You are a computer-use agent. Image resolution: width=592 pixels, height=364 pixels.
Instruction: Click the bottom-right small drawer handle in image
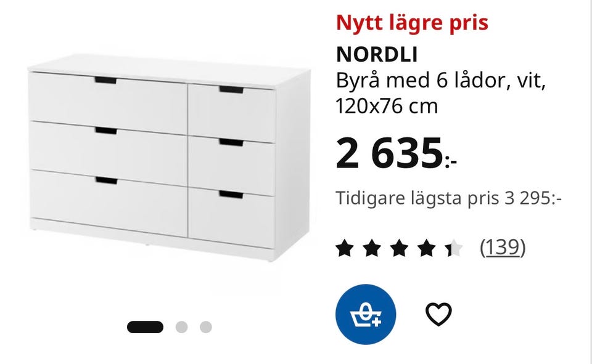point(231,194)
